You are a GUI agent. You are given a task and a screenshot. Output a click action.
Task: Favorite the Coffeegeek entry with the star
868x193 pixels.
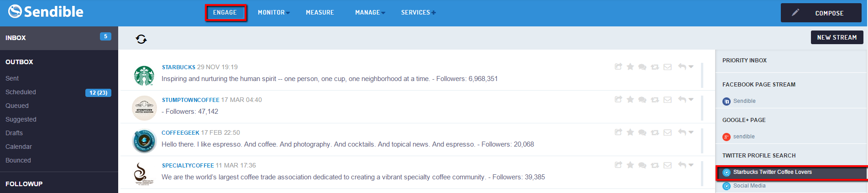630,132
